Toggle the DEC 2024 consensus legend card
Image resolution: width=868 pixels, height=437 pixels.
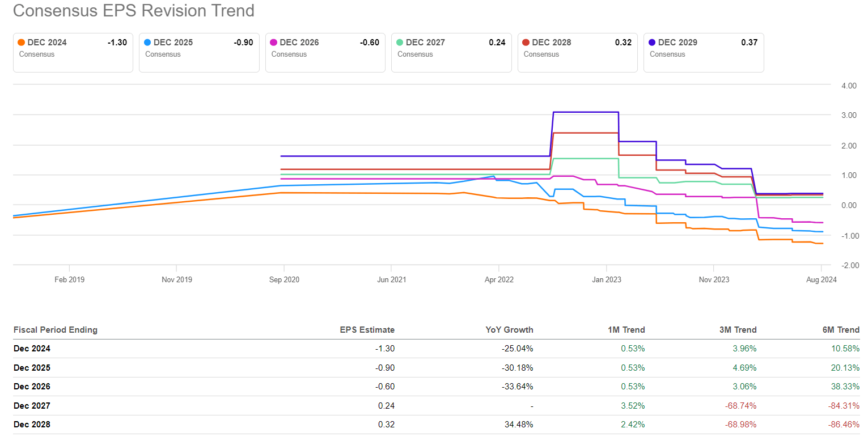73,52
